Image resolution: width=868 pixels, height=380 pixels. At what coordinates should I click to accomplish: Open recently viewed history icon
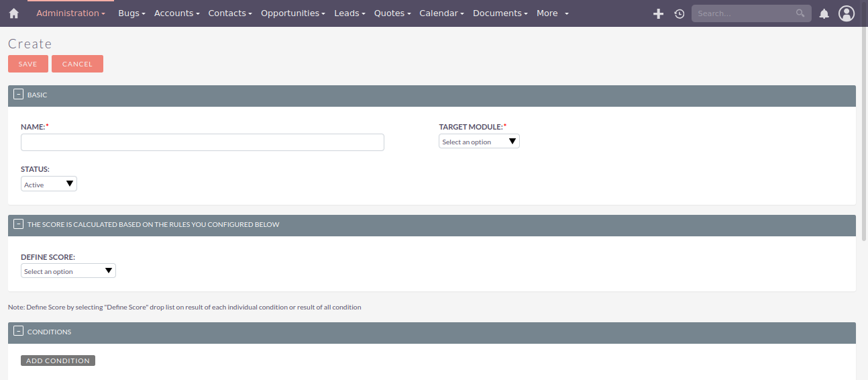680,13
